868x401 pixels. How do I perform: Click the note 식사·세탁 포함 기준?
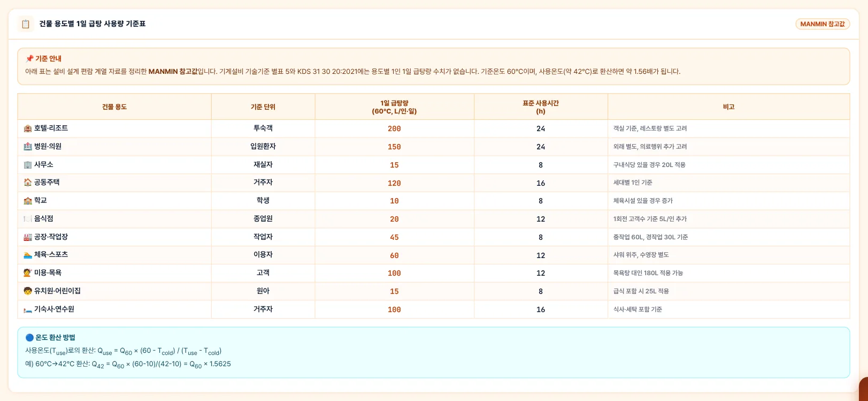pyautogui.click(x=637, y=309)
